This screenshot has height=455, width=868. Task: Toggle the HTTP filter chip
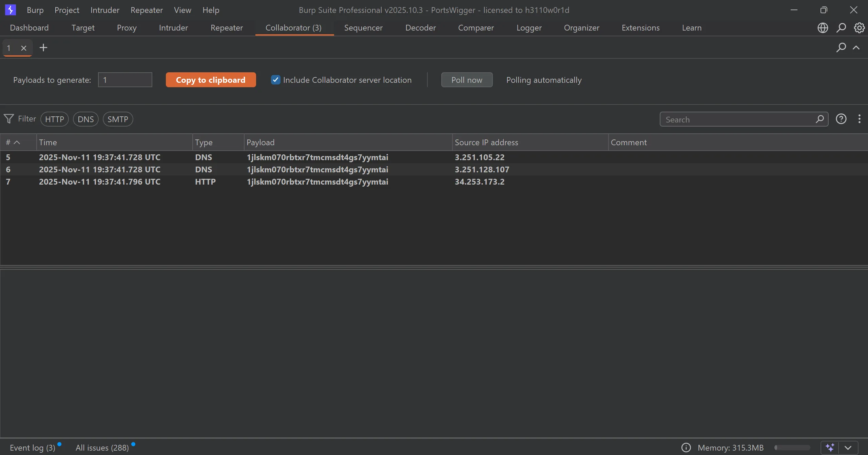coord(54,119)
